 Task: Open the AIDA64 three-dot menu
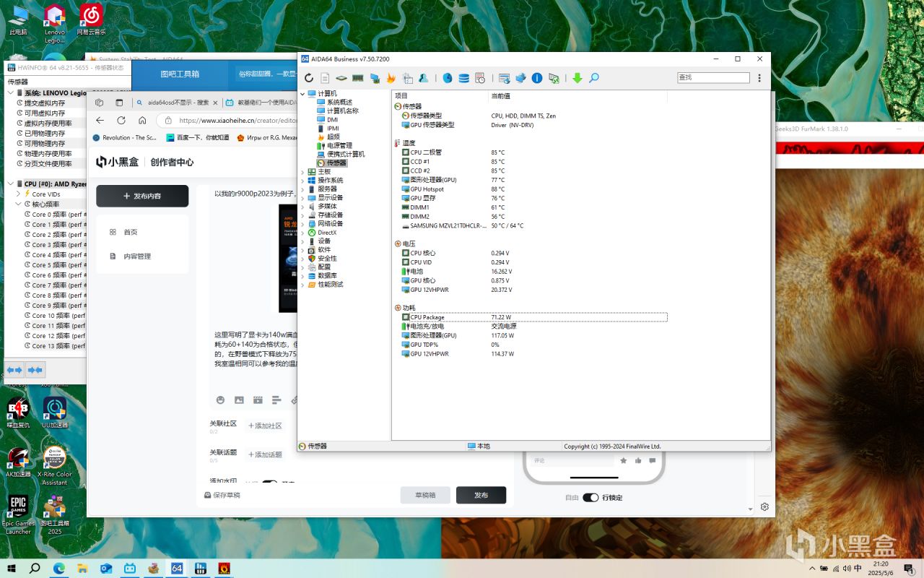tap(759, 78)
